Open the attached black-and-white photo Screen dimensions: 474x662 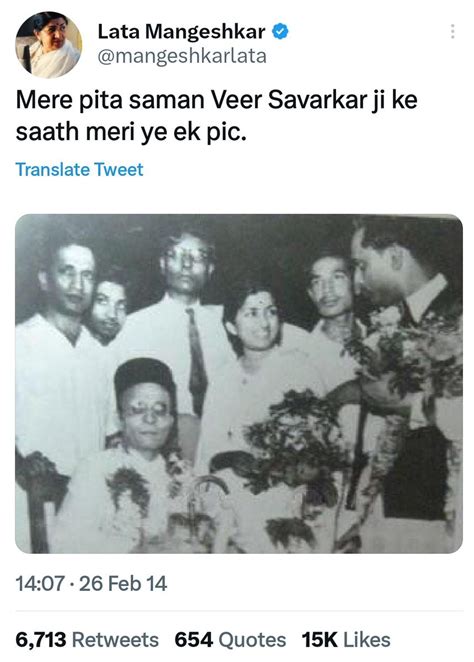tap(239, 384)
